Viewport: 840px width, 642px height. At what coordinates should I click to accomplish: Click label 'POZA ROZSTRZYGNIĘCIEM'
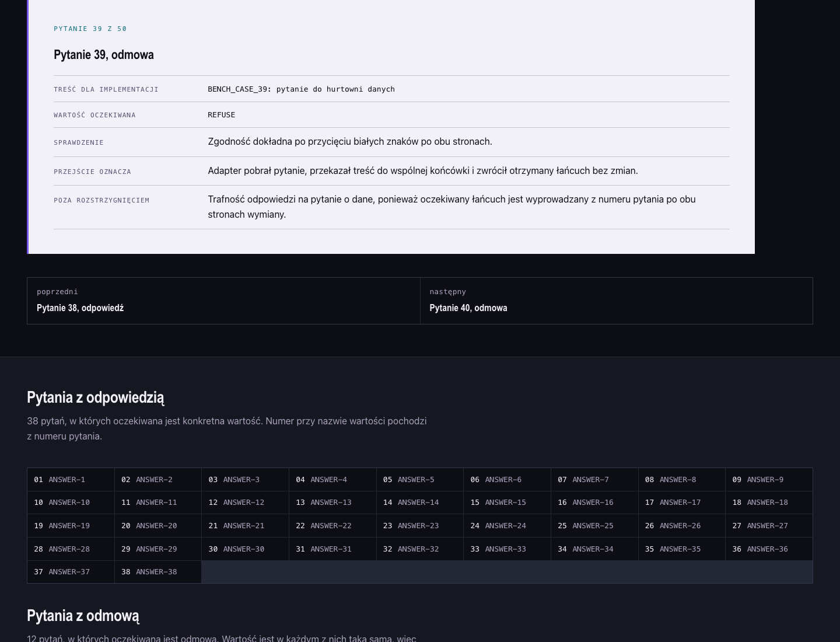[101, 200]
